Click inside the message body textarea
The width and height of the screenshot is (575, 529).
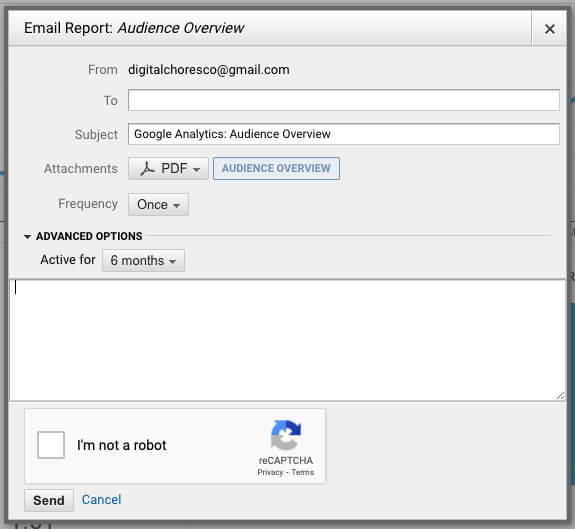point(287,340)
